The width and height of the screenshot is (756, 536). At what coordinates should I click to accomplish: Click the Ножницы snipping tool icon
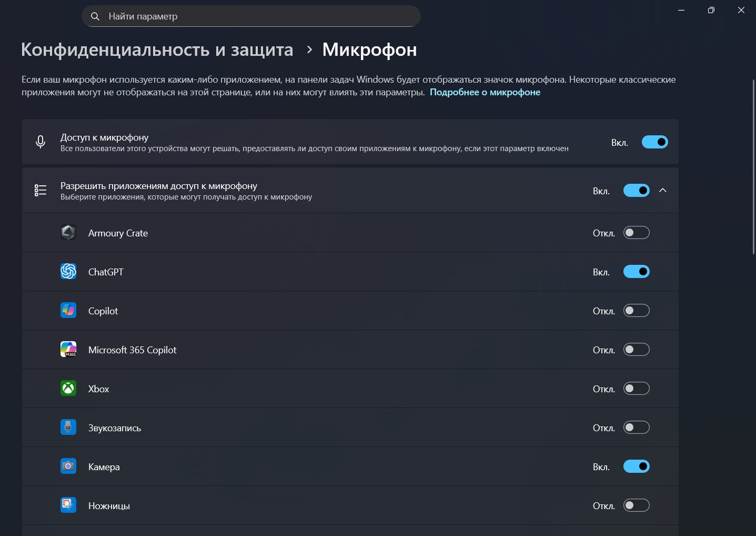point(68,505)
